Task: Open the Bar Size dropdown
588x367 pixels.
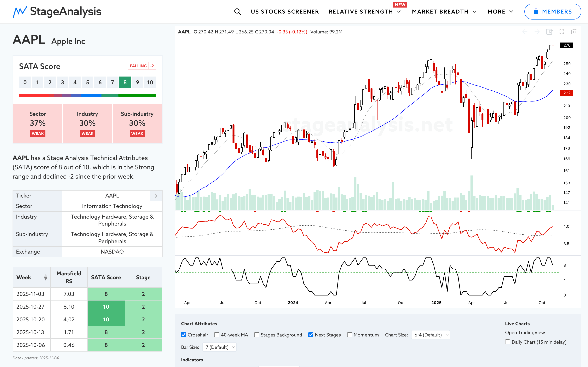Action: pyautogui.click(x=220, y=347)
